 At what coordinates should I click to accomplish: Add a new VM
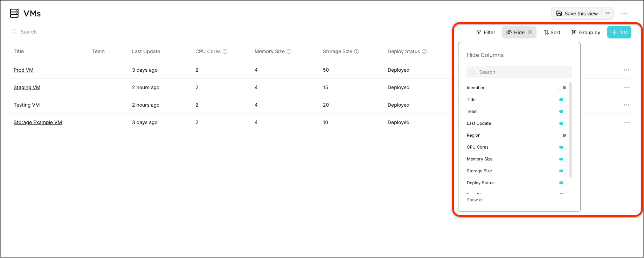point(619,32)
